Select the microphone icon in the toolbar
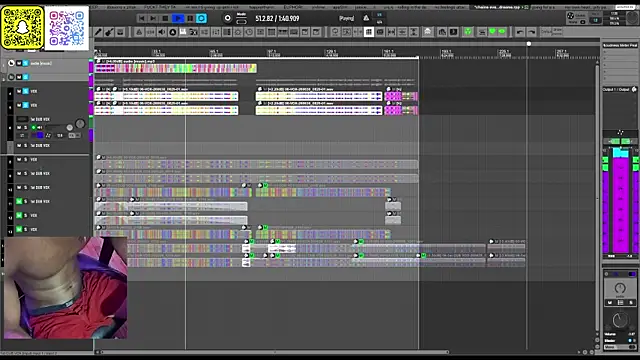Screen dimensions: 640x360 pos(98,32)
